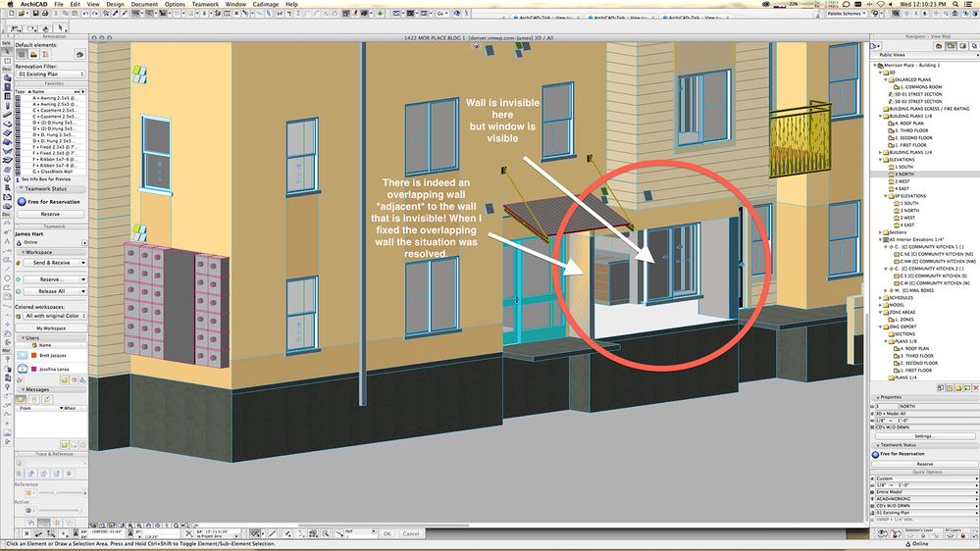Viewport: 980px width, 551px height.
Task: Open the Teamwork menu
Action: [205, 4]
